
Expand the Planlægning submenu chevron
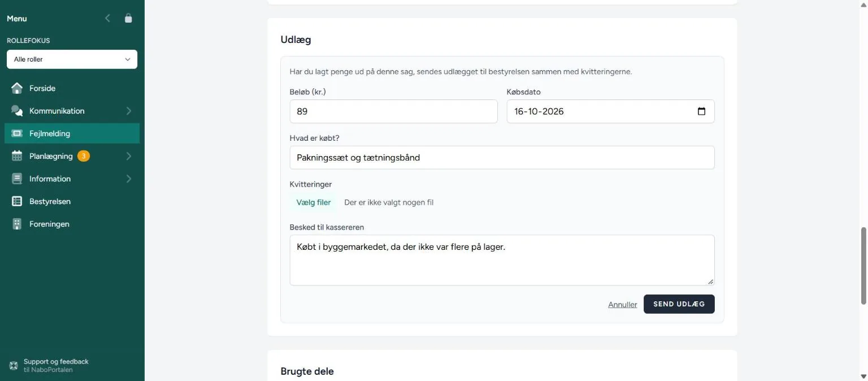pos(129,156)
